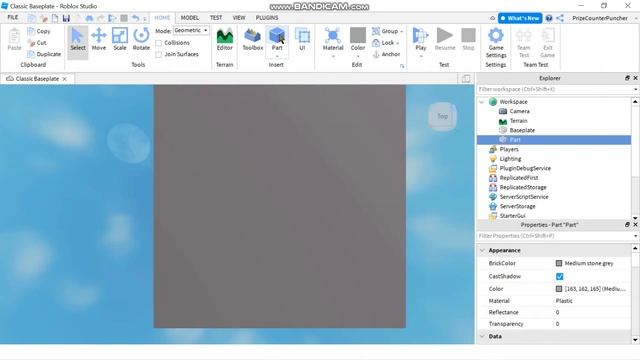Image resolution: width=640 pixels, height=360 pixels.
Task: Select Camera under Workspace
Action: [x=519, y=111]
